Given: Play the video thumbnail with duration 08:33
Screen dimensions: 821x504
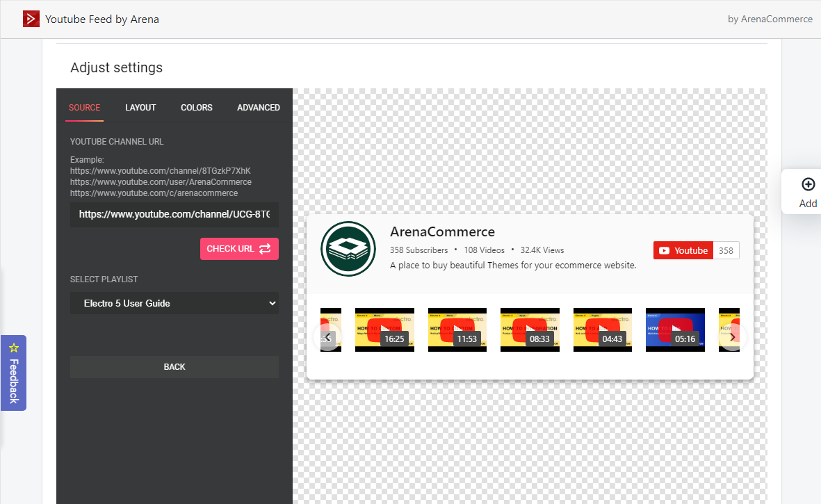Looking at the screenshot, I should pyautogui.click(x=530, y=330).
